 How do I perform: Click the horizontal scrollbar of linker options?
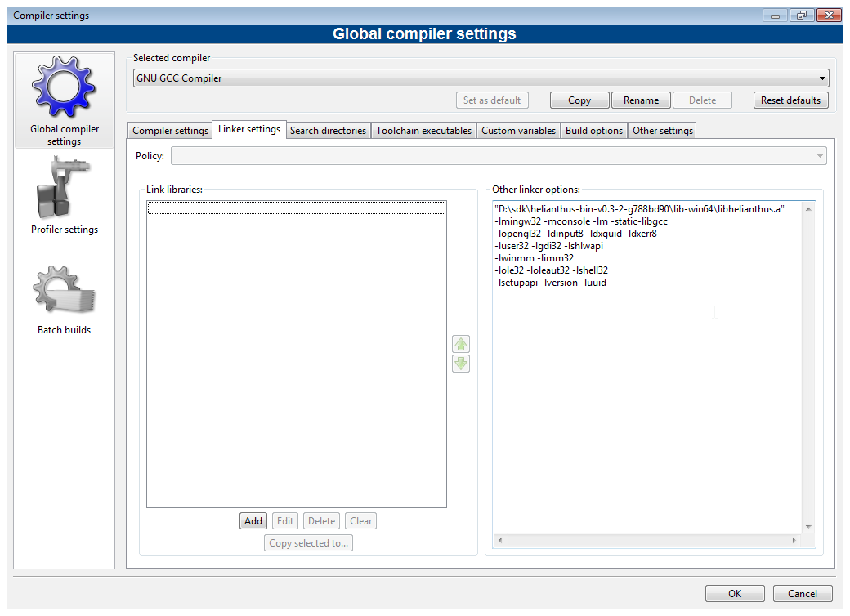point(646,541)
